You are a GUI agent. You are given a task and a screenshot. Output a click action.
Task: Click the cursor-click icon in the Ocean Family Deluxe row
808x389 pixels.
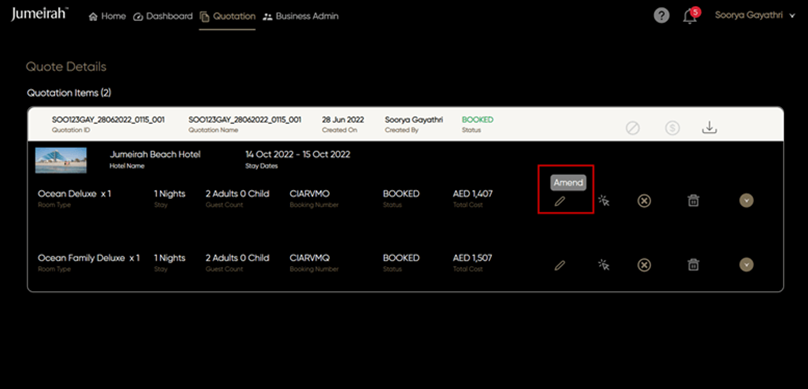[x=603, y=265]
